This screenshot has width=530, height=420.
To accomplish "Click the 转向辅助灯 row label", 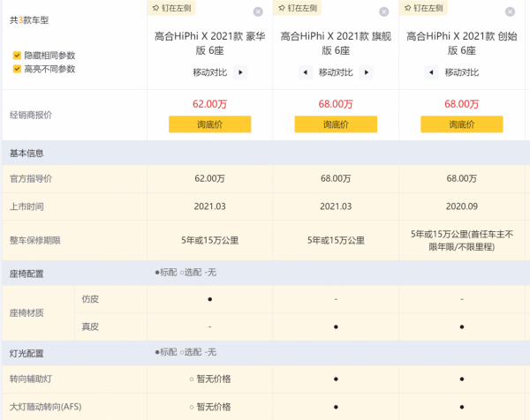I will pos(31,379).
